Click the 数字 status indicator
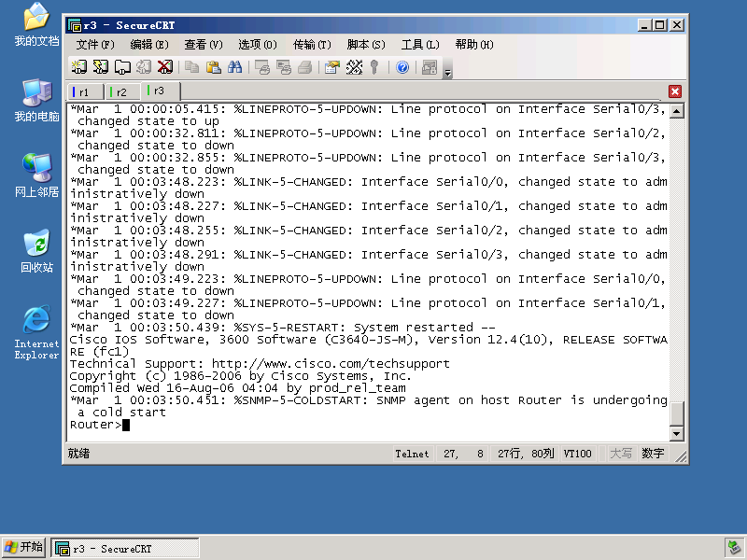Screen dimensions: 747x560 (653, 454)
